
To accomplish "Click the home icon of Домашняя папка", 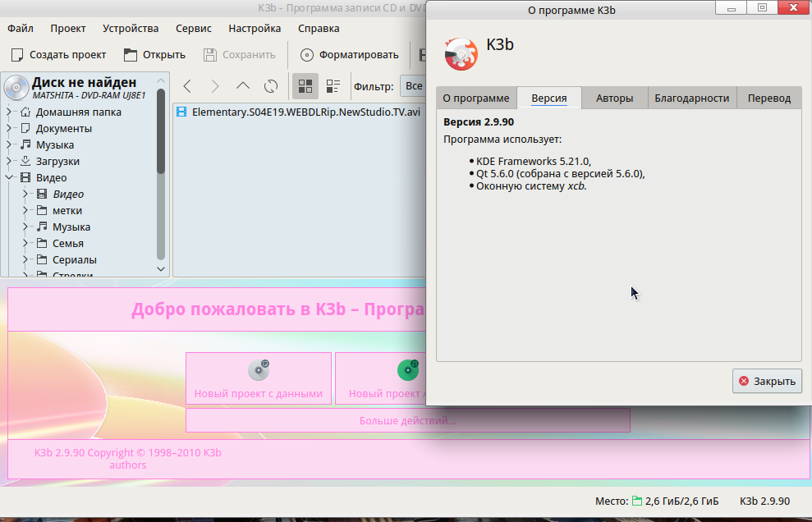I will tap(25, 112).
